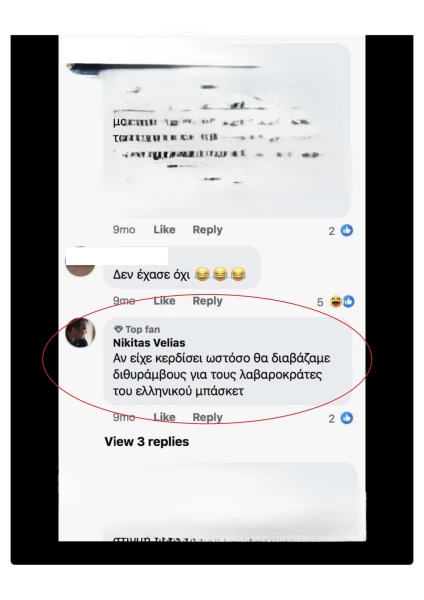Reply to the 'Δεν έχασε όχι' comment
Viewport: 424px width, 600px height.
click(207, 301)
